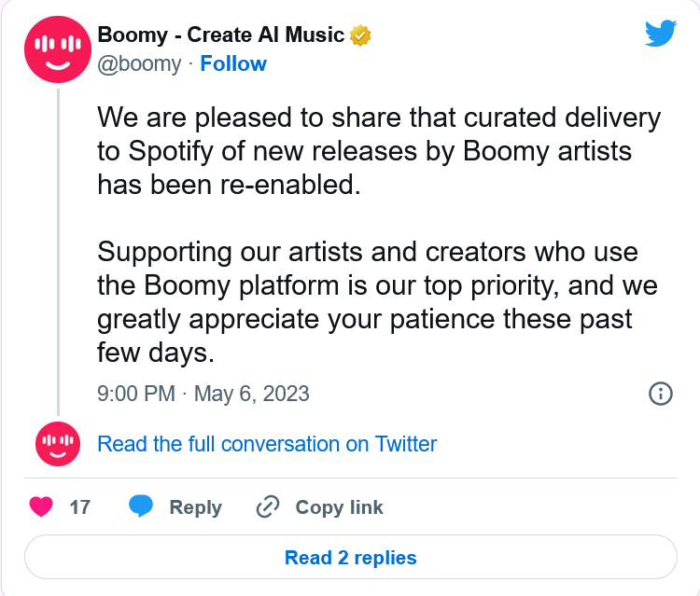Screen dimensions: 700x596
Task: Click the vertical thread line beside tweet
Action: pos(58,252)
